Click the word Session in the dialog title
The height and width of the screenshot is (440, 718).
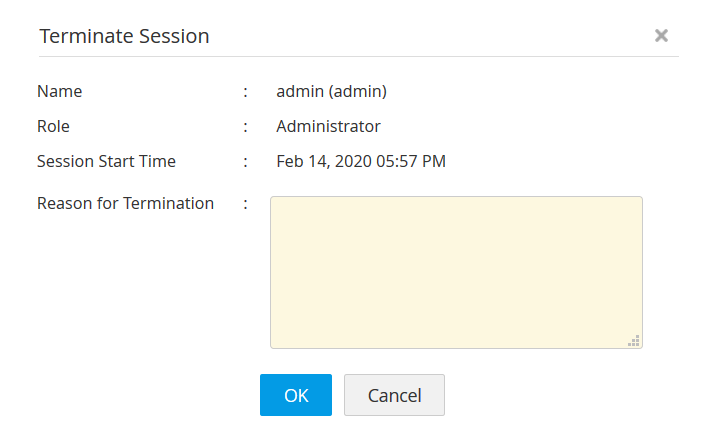(172, 36)
